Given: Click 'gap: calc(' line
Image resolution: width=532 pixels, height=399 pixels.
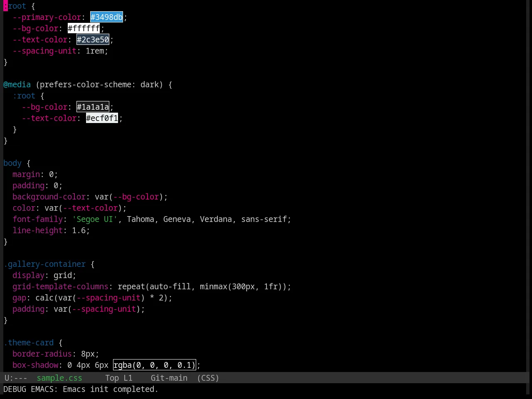Looking at the screenshot, I should tap(92, 298).
